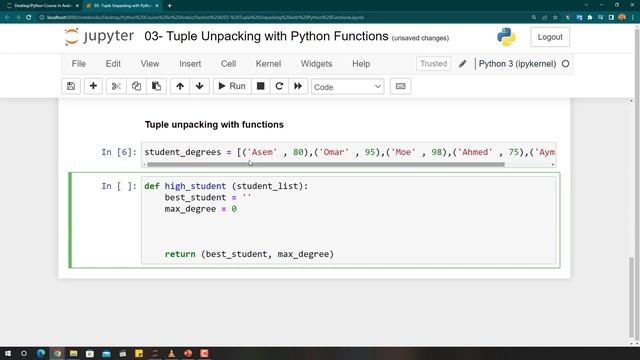The width and height of the screenshot is (640, 360).
Task: Click the Python logo icon in header
Action: [x=506, y=37]
